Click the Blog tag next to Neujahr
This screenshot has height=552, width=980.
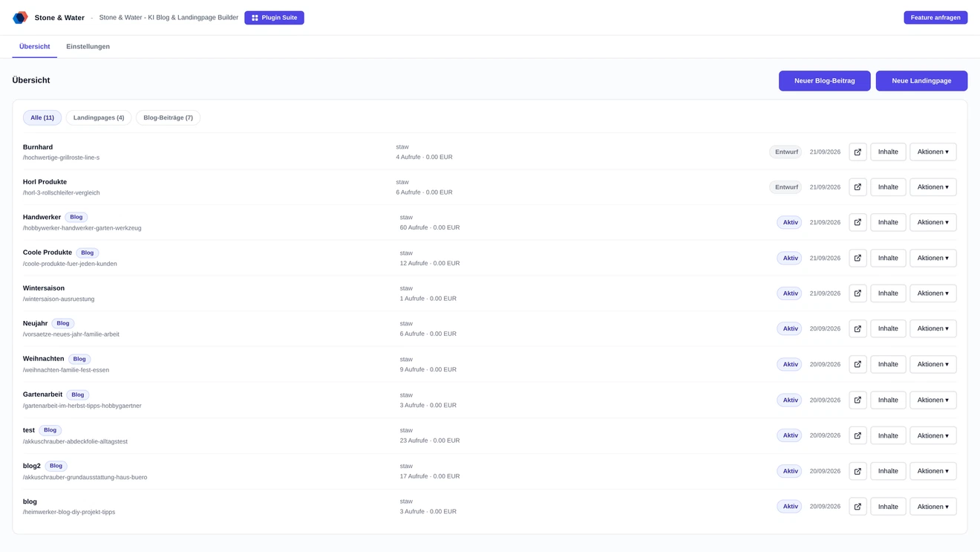click(x=63, y=323)
